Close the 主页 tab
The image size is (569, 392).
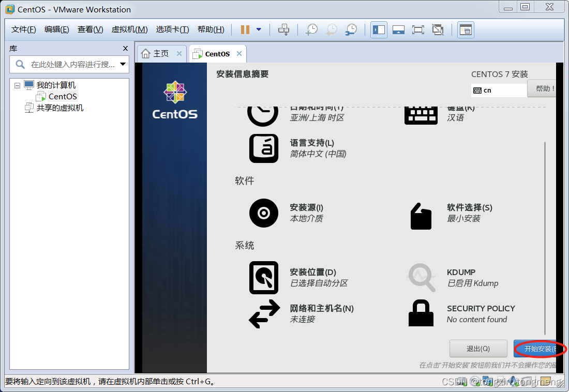point(179,54)
